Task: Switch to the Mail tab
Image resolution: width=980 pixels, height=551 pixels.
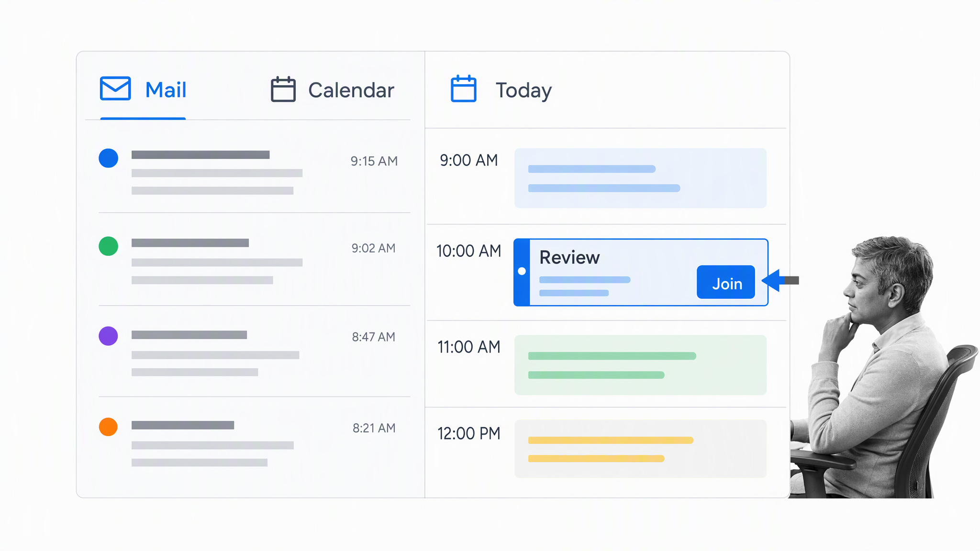Action: point(143,89)
